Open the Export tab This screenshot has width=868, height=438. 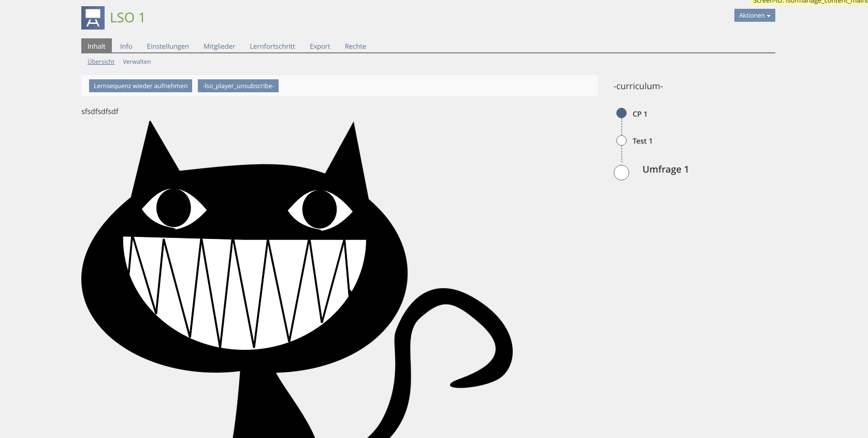coord(320,46)
